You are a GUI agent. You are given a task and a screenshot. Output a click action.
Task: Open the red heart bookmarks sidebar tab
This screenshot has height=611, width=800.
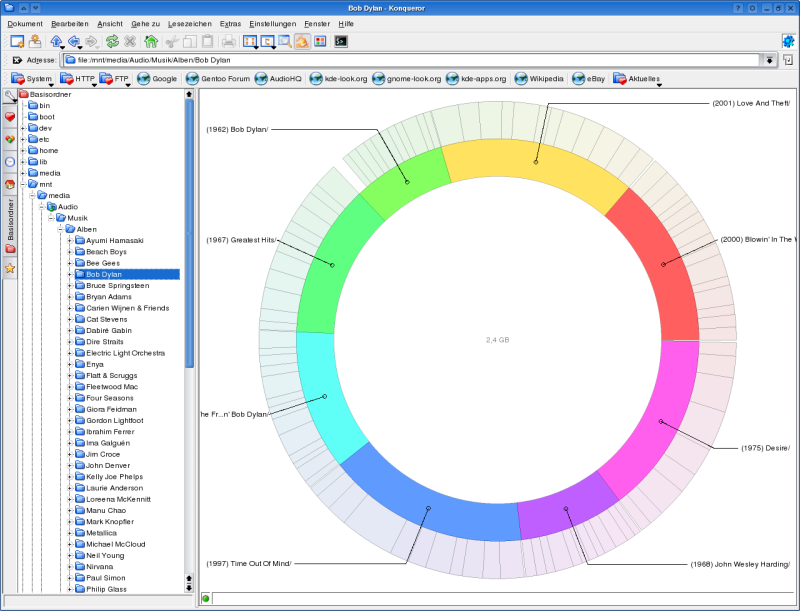click(10, 117)
